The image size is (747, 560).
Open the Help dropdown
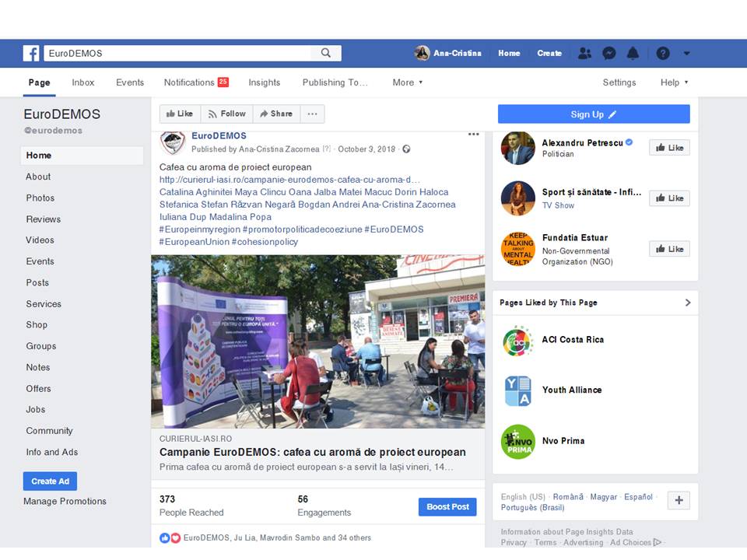pos(674,82)
